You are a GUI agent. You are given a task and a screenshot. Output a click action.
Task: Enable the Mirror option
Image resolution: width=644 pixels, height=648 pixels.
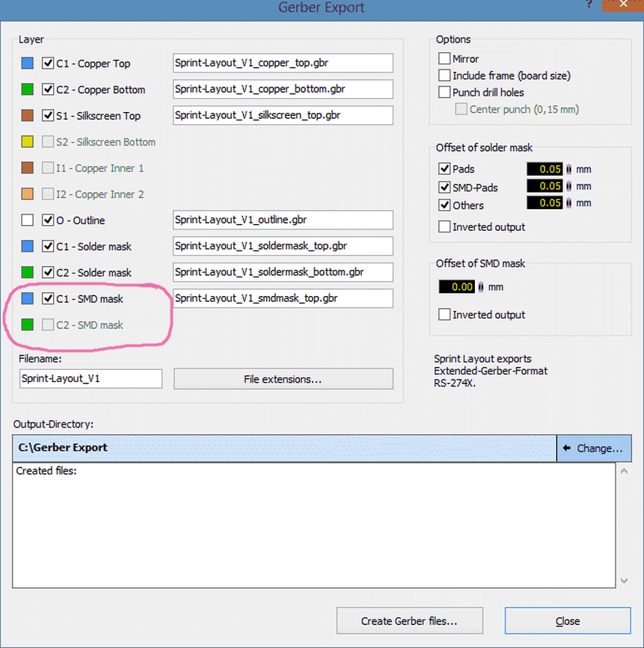[x=444, y=58]
